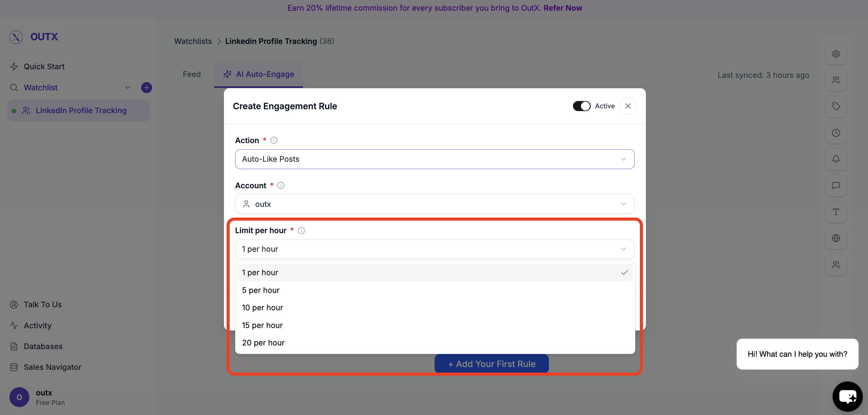This screenshot has height=415, width=868.
Task: Click the settings gear icon in right sidebar
Action: [836, 54]
